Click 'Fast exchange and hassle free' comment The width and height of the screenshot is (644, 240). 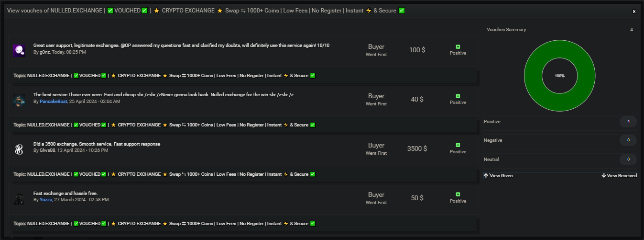[65, 194]
